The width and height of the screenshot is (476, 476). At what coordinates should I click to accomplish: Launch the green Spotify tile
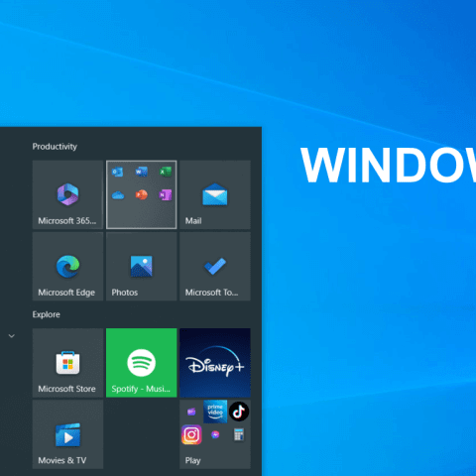(x=142, y=363)
